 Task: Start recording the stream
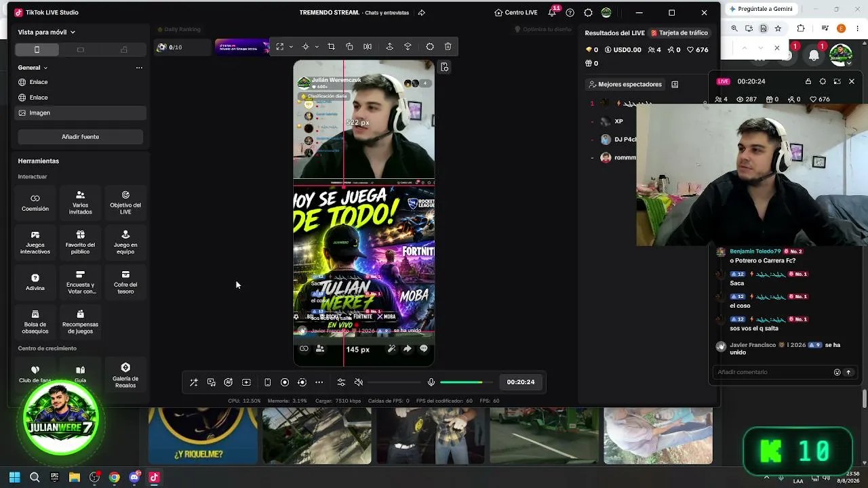pyautogui.click(x=285, y=382)
